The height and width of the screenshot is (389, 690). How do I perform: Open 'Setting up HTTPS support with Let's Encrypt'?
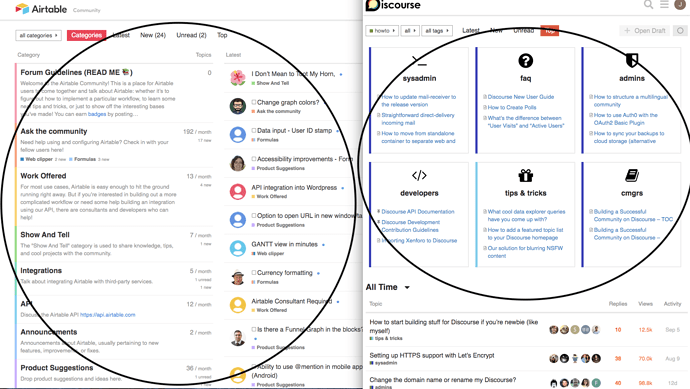point(432,355)
